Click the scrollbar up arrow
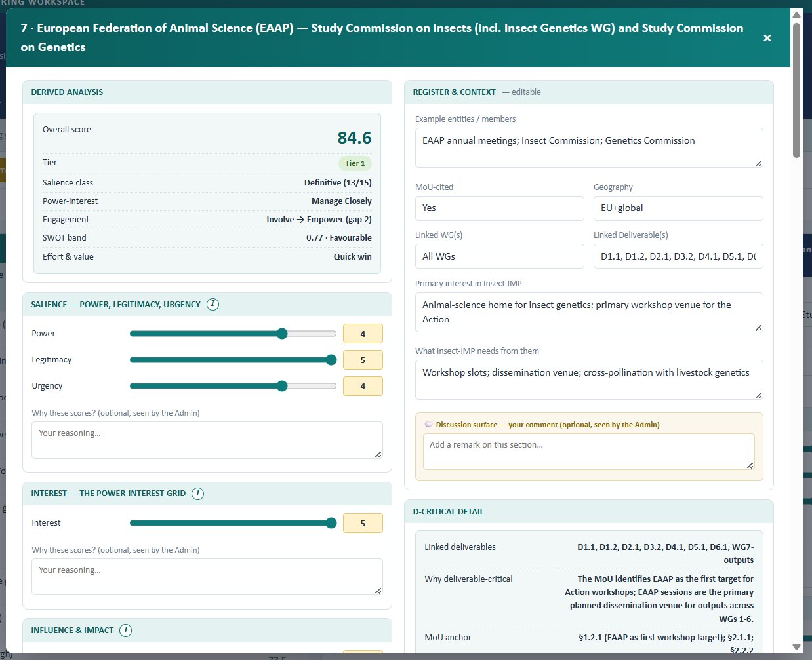The height and width of the screenshot is (660, 812). click(796, 14)
